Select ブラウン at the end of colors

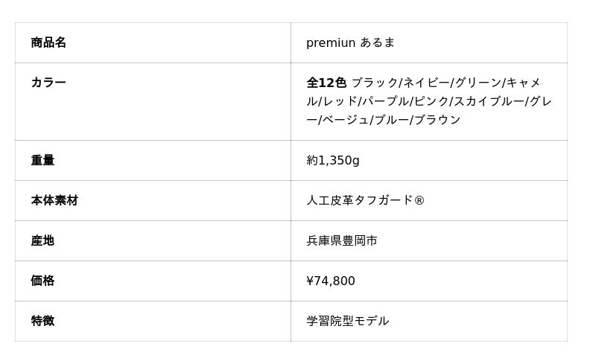click(x=437, y=120)
